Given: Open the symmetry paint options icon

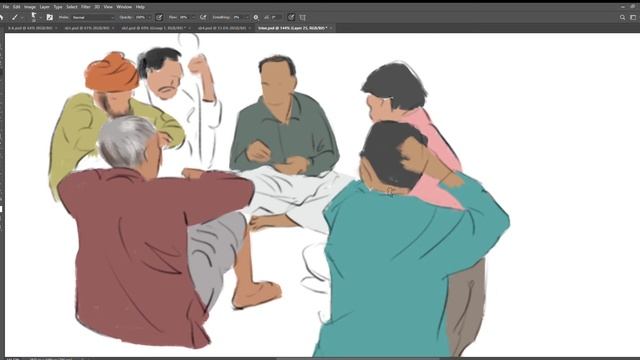Looking at the screenshot, I should point(302,17).
